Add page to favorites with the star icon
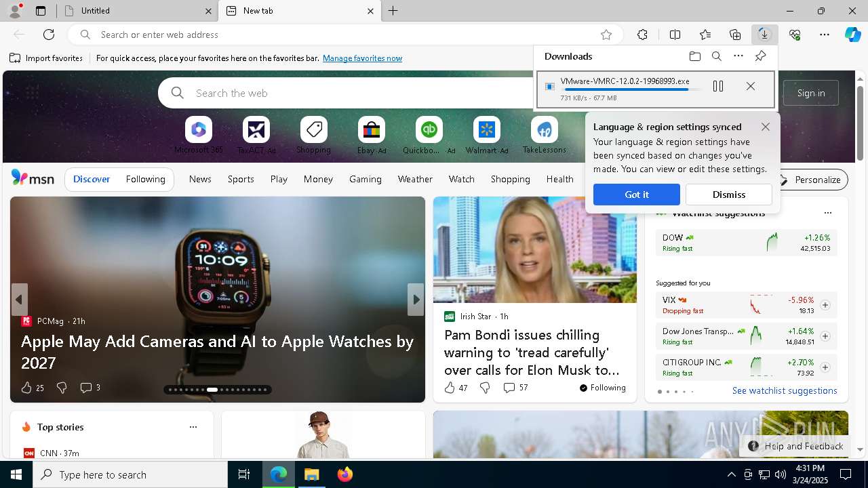Viewport: 868px width, 488px height. [606, 35]
